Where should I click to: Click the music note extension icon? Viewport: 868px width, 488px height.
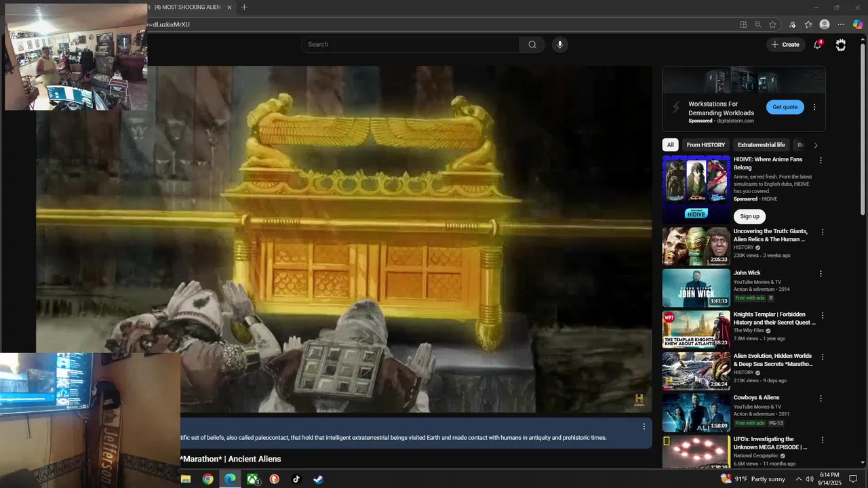click(x=792, y=24)
